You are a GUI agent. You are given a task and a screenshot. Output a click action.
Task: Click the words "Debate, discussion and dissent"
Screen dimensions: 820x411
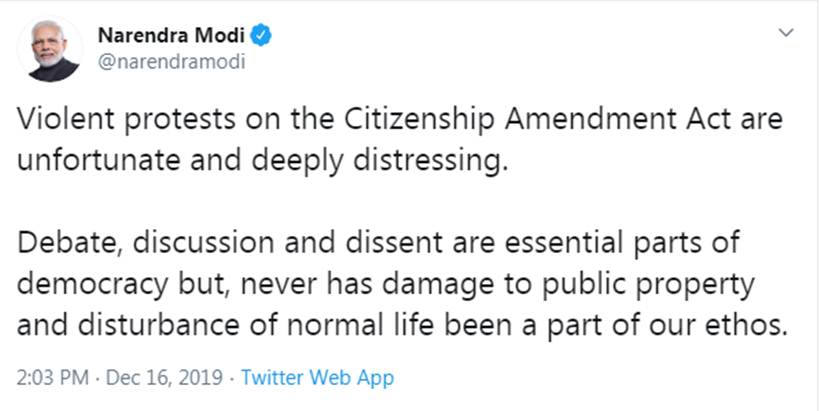(x=210, y=246)
